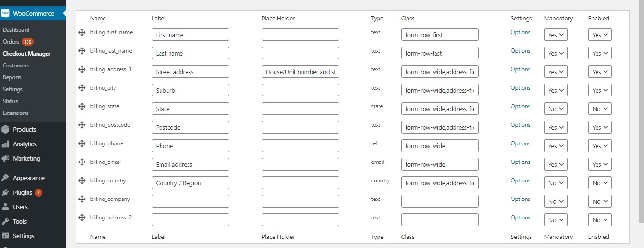Edit the form-row-first class field
644x248 pixels.
point(440,35)
